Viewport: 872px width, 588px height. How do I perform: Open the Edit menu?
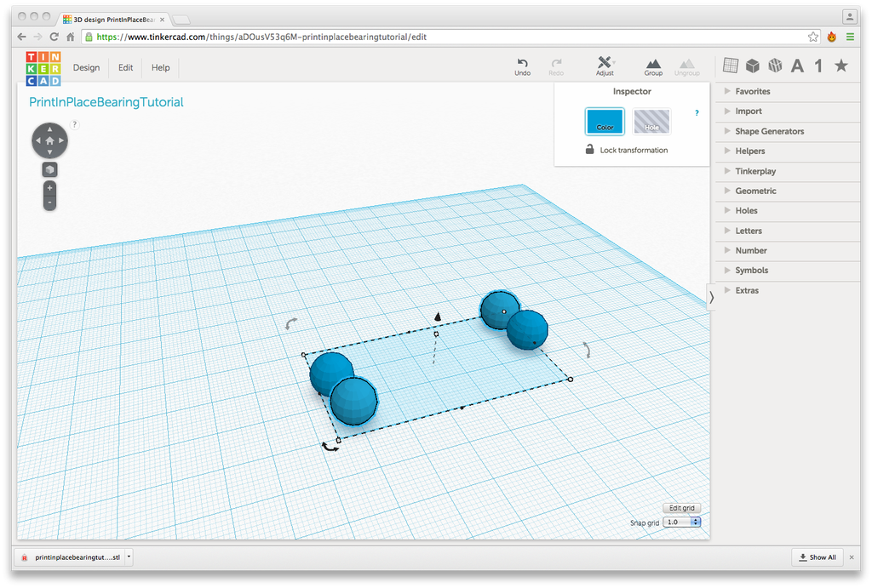pyautogui.click(x=125, y=67)
